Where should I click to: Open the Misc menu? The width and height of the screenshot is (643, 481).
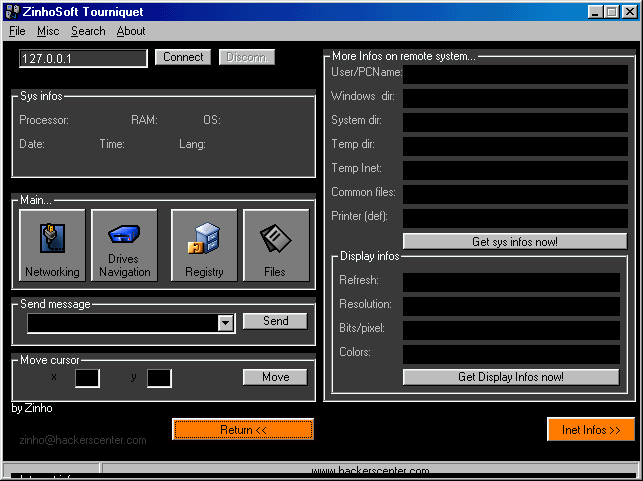[48, 31]
